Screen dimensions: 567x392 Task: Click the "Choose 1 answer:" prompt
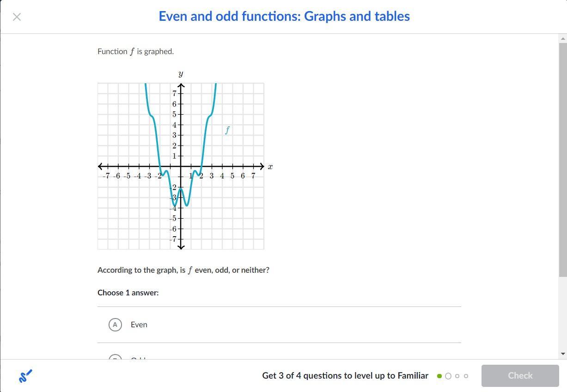point(128,293)
